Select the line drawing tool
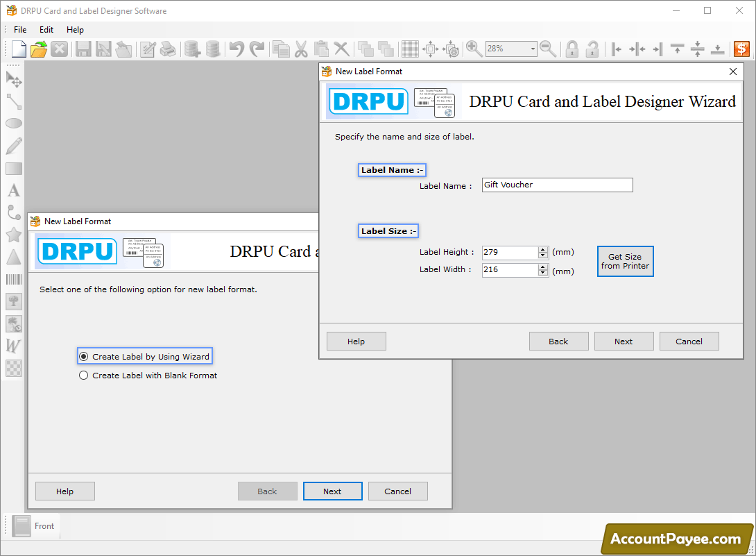 coord(13,101)
